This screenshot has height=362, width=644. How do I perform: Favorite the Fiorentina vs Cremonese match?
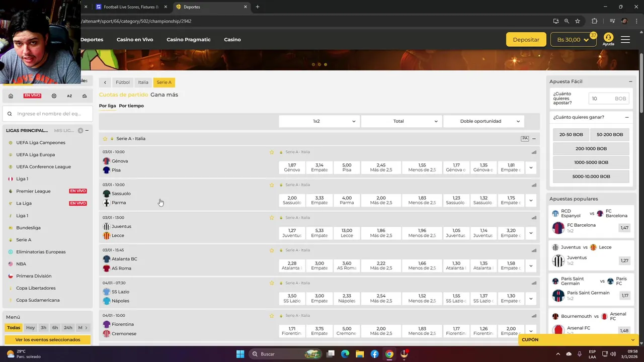coord(272,316)
